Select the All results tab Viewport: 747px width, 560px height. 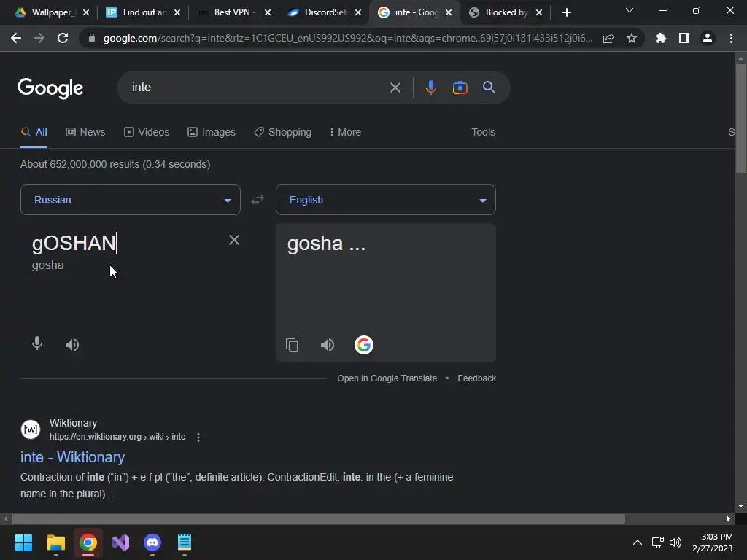[x=34, y=132]
